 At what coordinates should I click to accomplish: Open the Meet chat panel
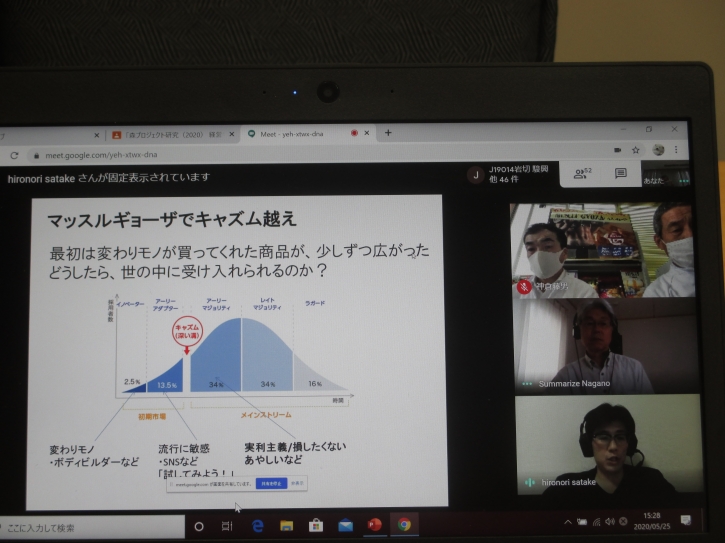click(621, 173)
